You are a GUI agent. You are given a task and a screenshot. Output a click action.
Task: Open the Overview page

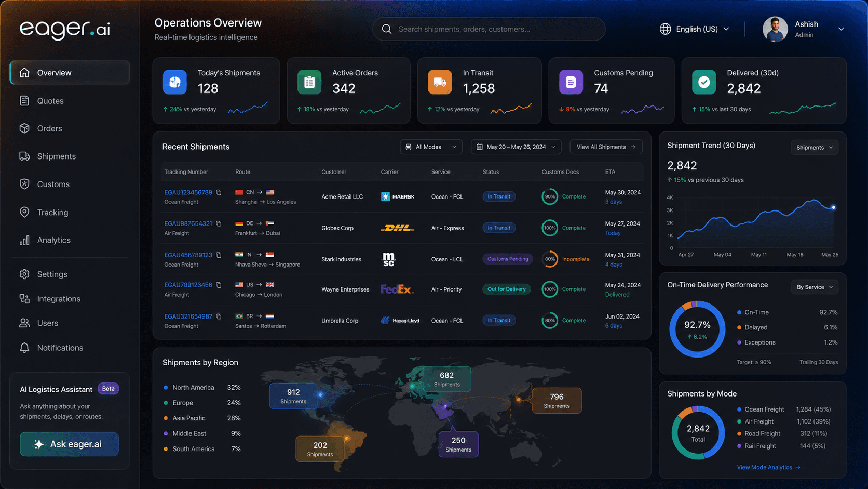point(70,73)
